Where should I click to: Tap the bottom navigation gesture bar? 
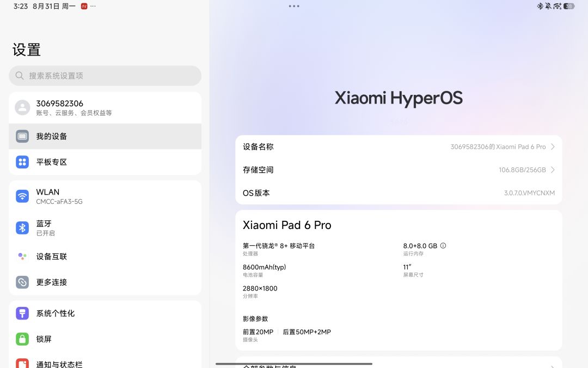(x=294, y=364)
